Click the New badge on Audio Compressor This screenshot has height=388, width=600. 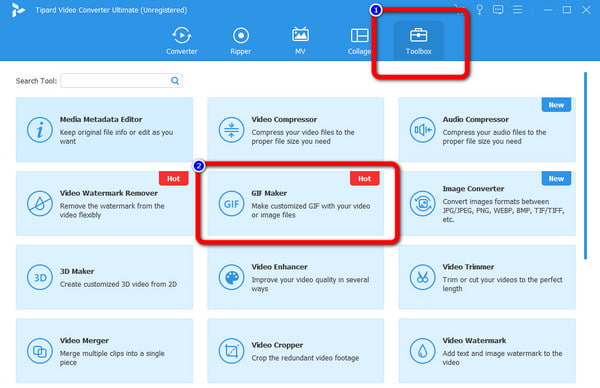coord(556,105)
